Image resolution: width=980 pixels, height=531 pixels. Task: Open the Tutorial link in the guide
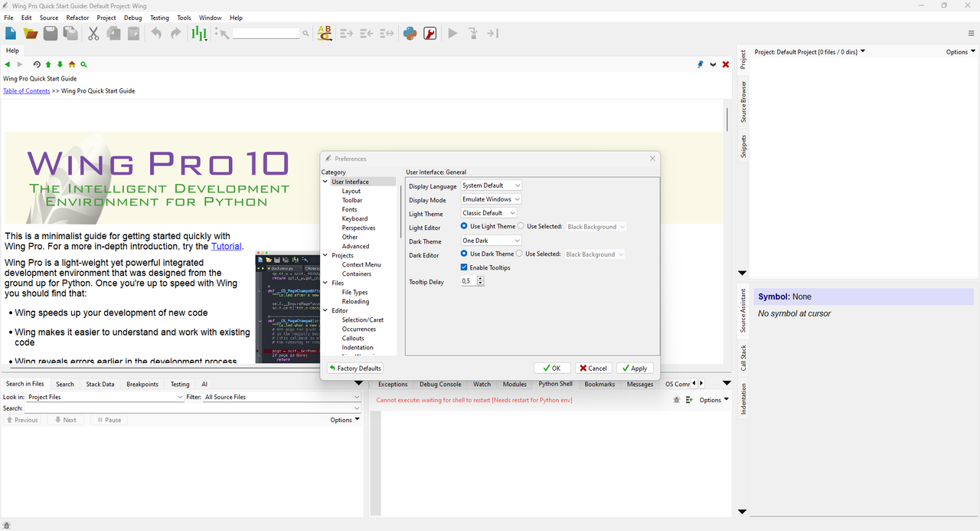point(226,247)
